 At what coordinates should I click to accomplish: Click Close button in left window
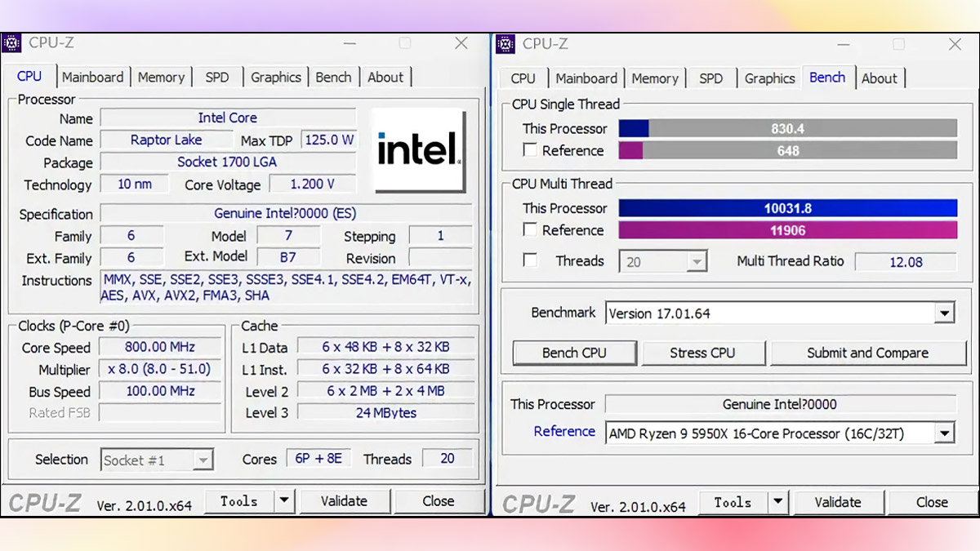point(438,500)
